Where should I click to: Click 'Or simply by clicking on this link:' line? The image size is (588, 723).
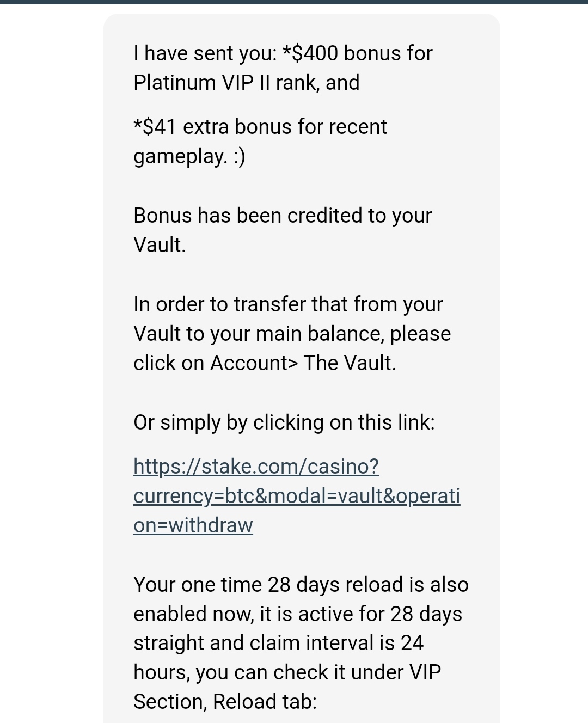point(284,422)
